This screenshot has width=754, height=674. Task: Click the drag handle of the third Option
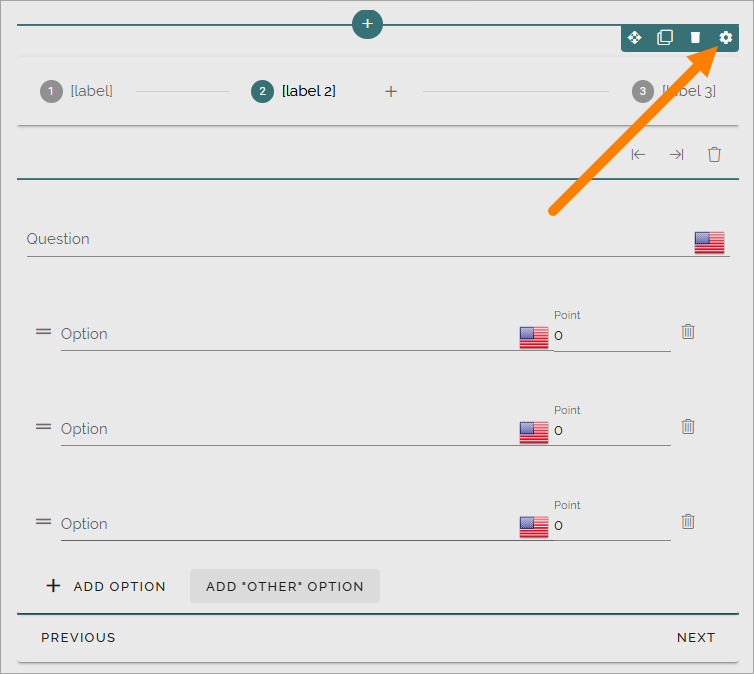(x=43, y=522)
